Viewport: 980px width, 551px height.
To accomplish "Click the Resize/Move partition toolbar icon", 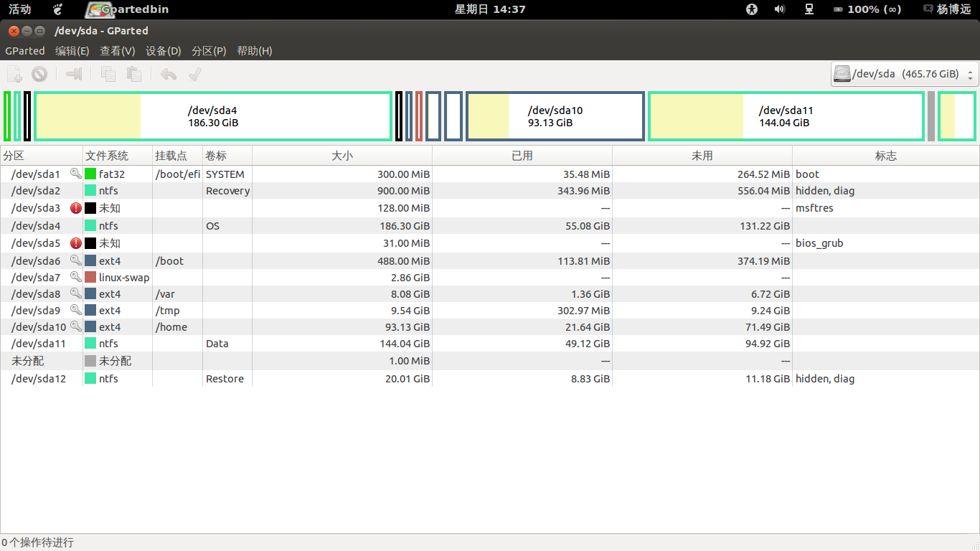I will 74,73.
